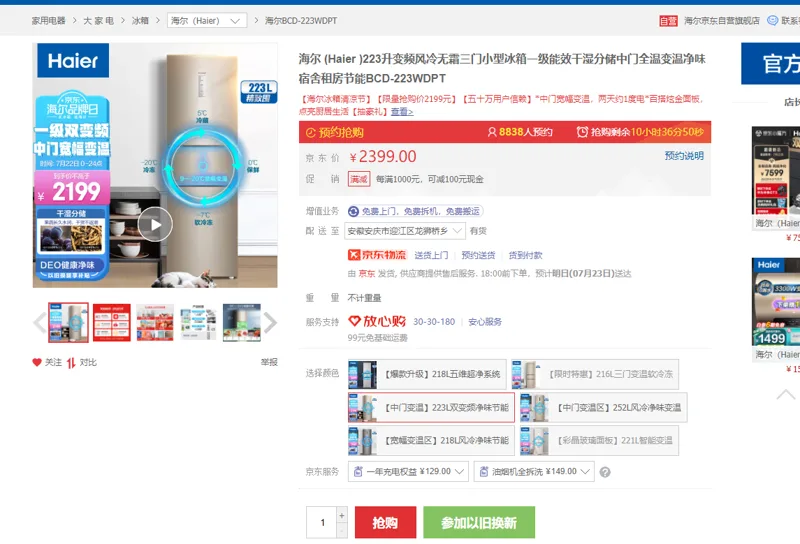800x544 pixels.
Task: Open the 海尔 (Haier) brand dropdown
Action: pos(207,20)
